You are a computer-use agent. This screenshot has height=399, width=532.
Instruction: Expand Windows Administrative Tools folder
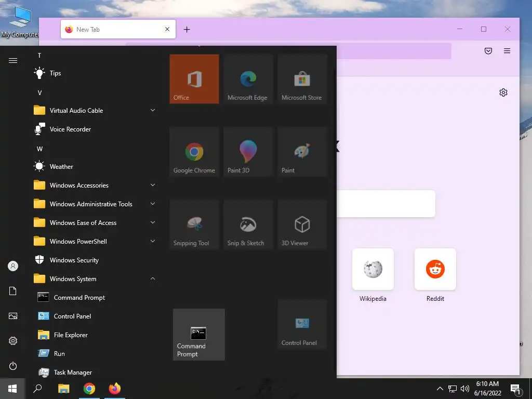(x=95, y=204)
